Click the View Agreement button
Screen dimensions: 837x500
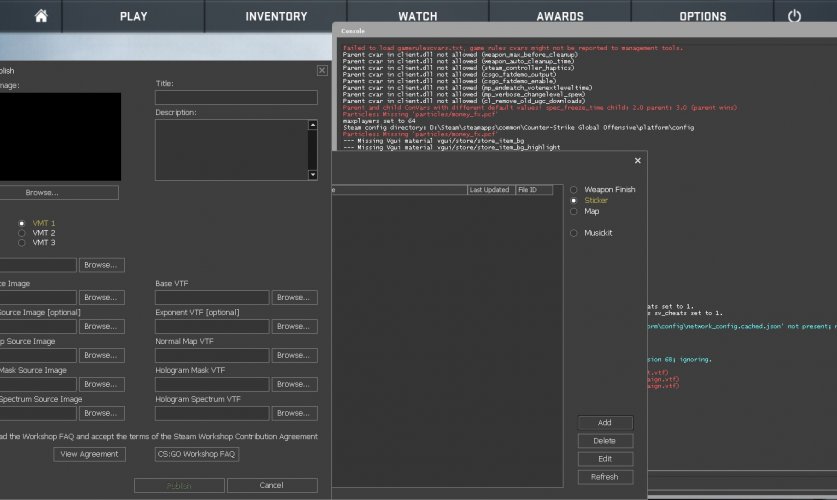[x=89, y=454]
